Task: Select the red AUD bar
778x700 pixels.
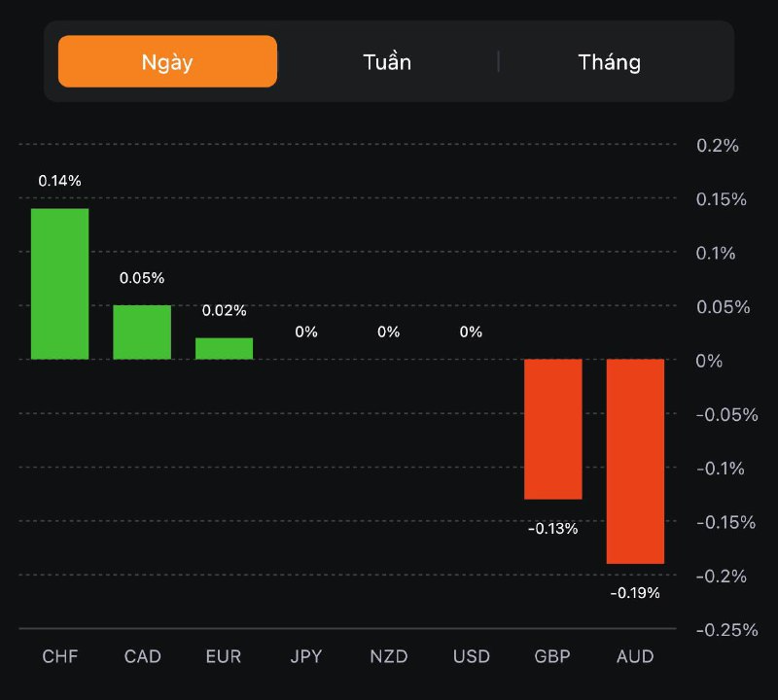Action: (635, 461)
